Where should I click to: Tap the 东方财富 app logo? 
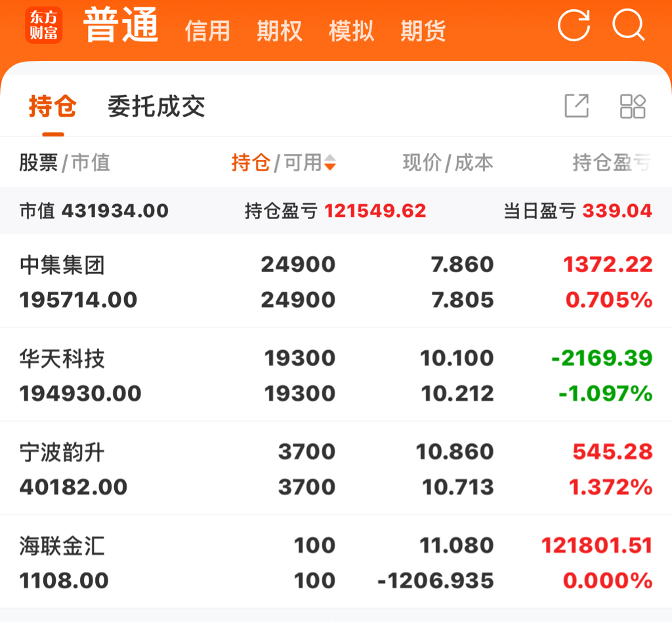tap(44, 26)
